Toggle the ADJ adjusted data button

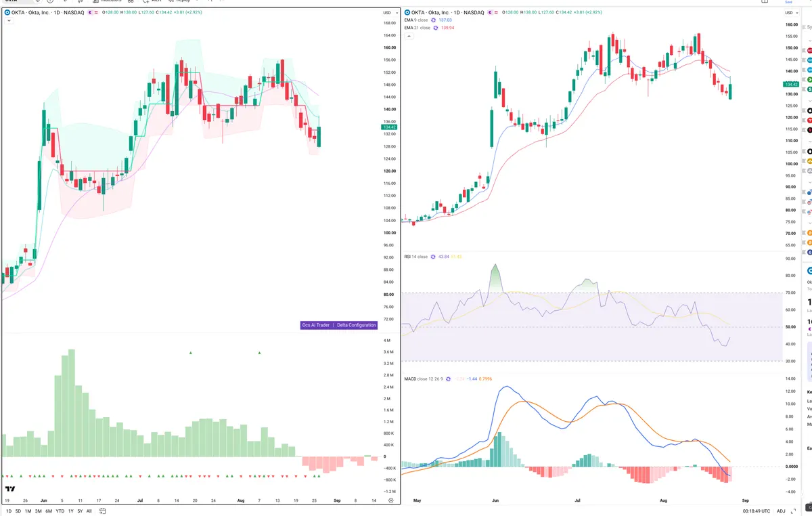[x=781, y=511]
